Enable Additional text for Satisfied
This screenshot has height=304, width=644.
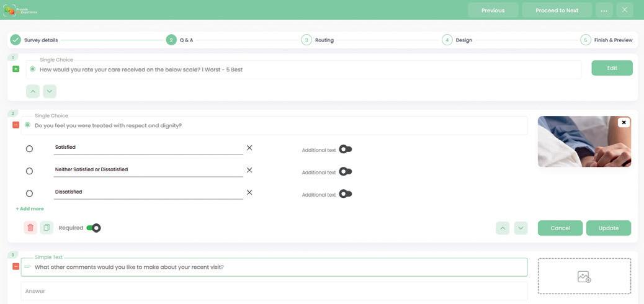tap(346, 149)
